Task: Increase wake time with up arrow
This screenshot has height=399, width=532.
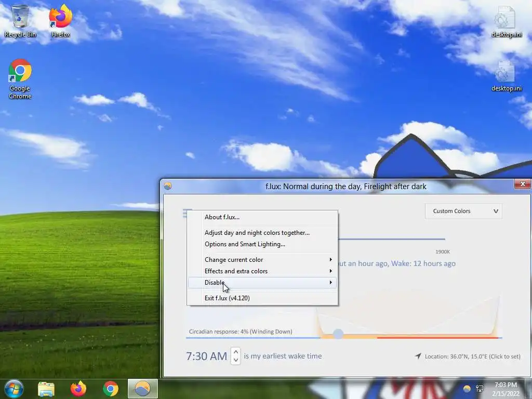Action: (x=236, y=352)
